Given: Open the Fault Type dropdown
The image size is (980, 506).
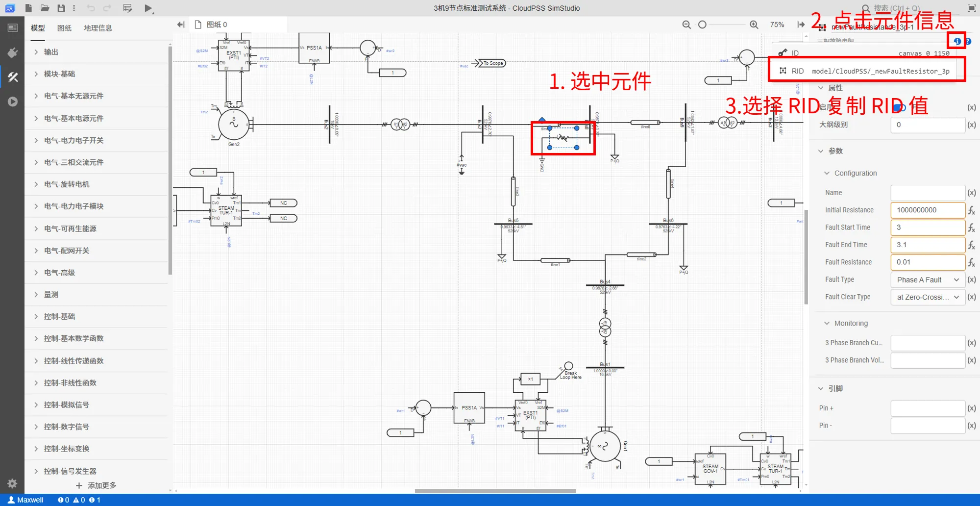Looking at the screenshot, I should 928,279.
